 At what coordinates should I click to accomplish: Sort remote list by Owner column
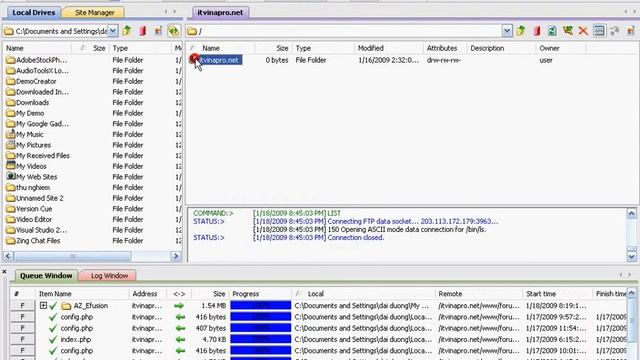click(x=561, y=48)
